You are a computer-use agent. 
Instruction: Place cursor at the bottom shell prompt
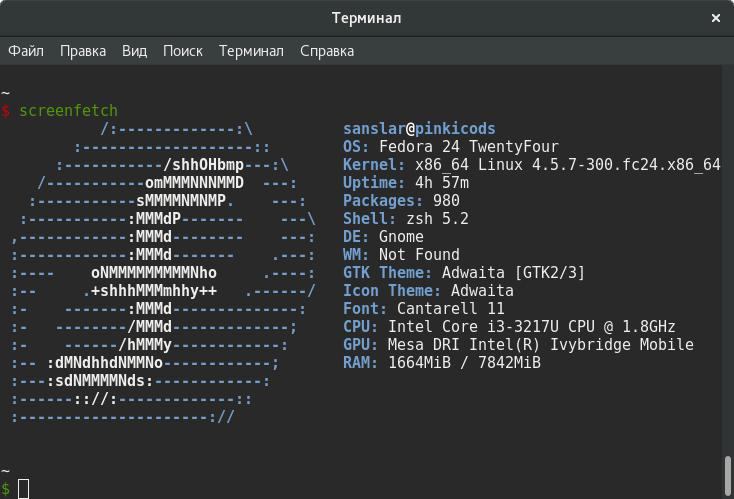[x=24, y=488]
